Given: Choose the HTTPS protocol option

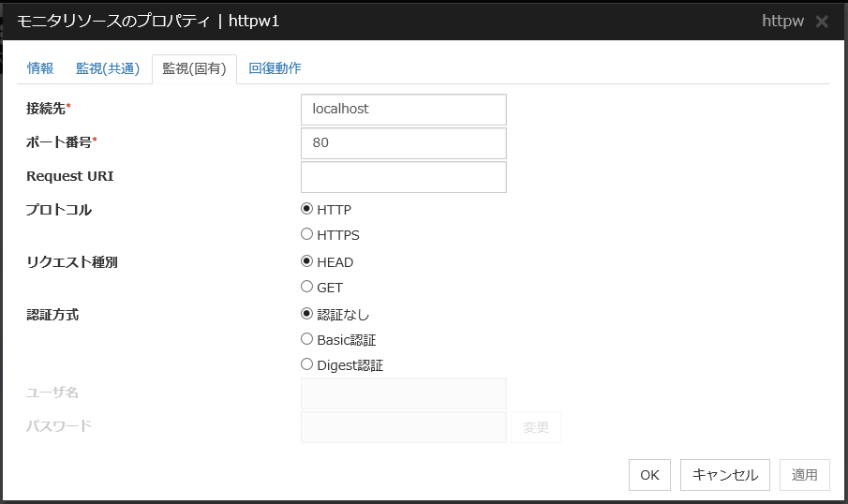Looking at the screenshot, I should click(x=306, y=235).
